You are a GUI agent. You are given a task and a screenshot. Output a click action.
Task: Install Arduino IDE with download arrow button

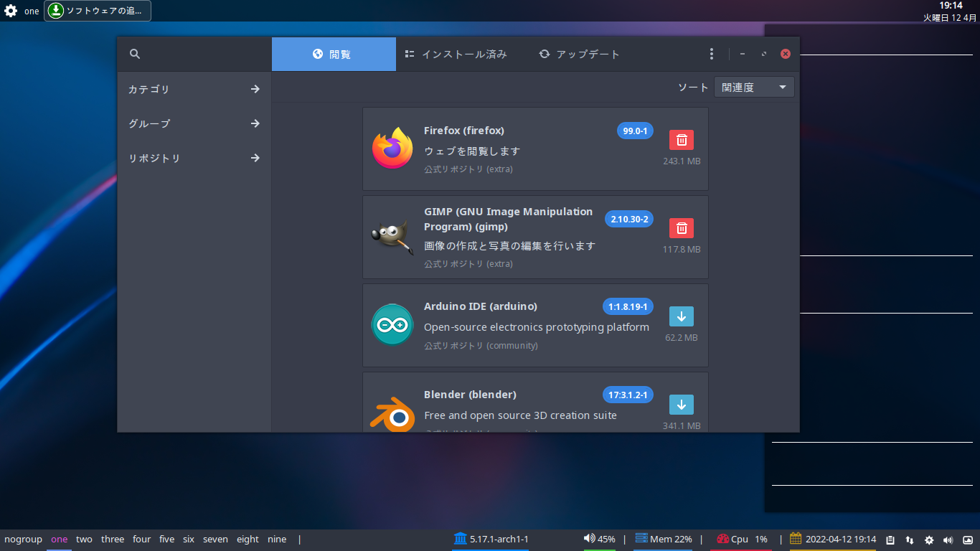[x=682, y=316]
